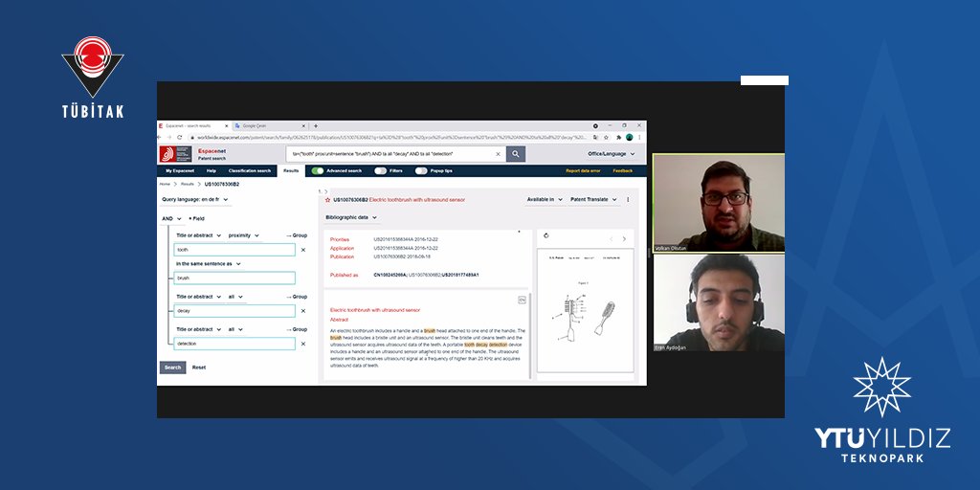Screen dimensions: 980x490
Task: Open the Help menu item
Action: click(x=212, y=170)
